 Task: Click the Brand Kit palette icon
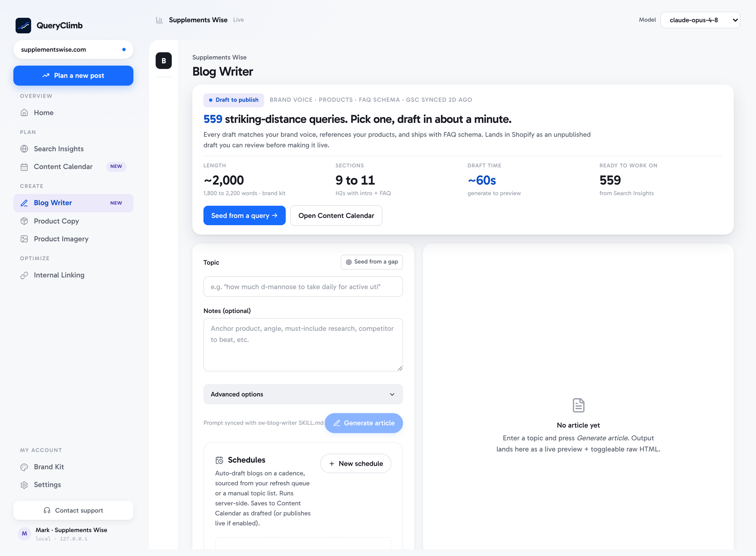point(24,467)
